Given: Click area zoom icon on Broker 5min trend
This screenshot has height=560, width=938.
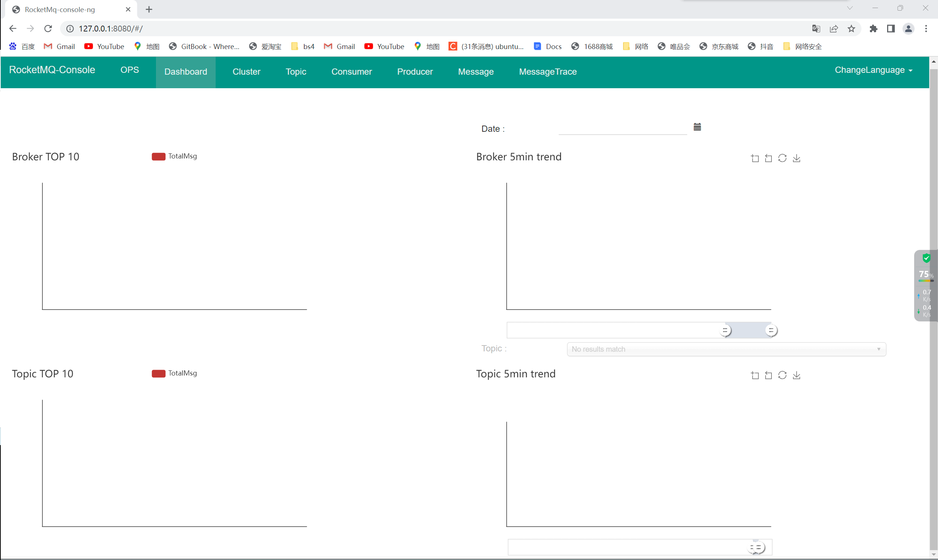Looking at the screenshot, I should (x=755, y=158).
